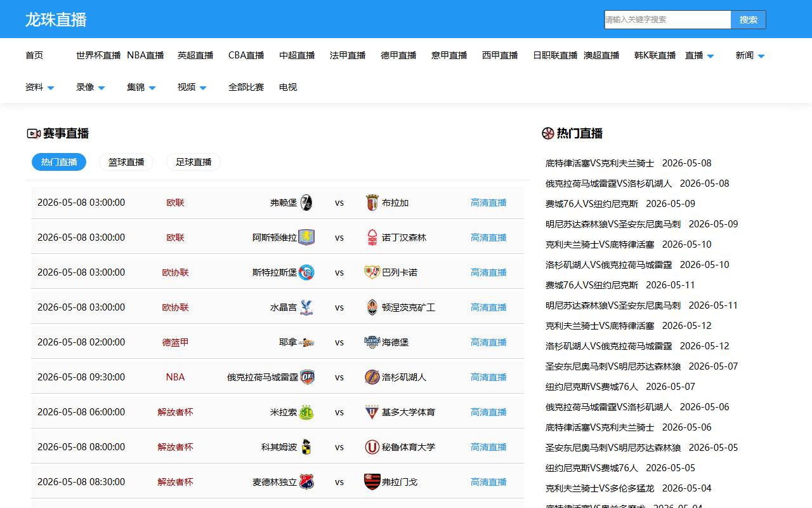Open the 韩K联直播 menu item
Viewport: 812px width, 508px height.
point(655,56)
